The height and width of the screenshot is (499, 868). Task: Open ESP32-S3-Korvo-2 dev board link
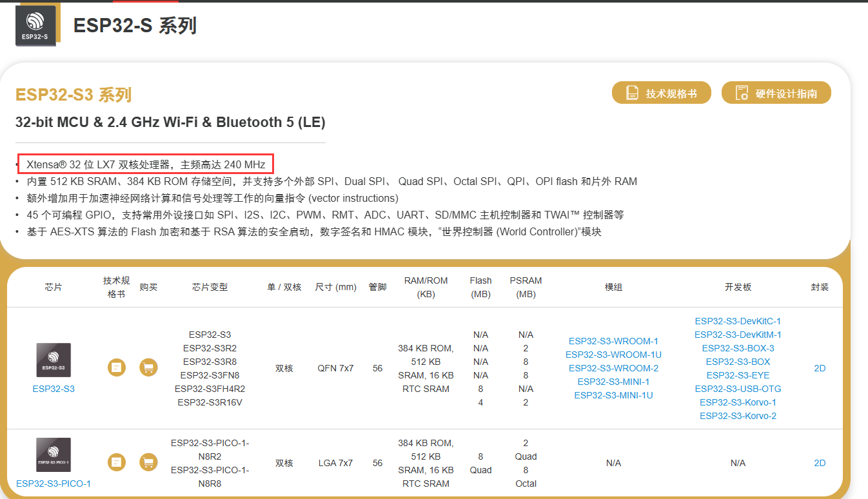pyautogui.click(x=738, y=416)
